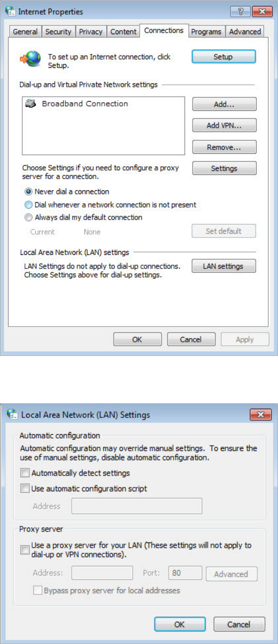The width and height of the screenshot is (278, 644).
Task: Click OK in the LAN Settings dialog
Action: coord(180,624)
